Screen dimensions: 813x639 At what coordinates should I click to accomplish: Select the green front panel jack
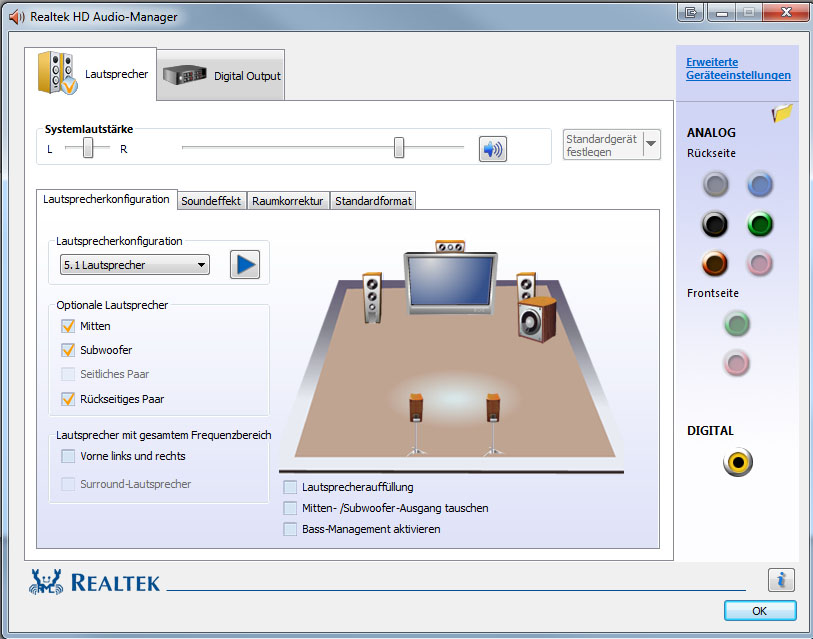click(x=736, y=324)
